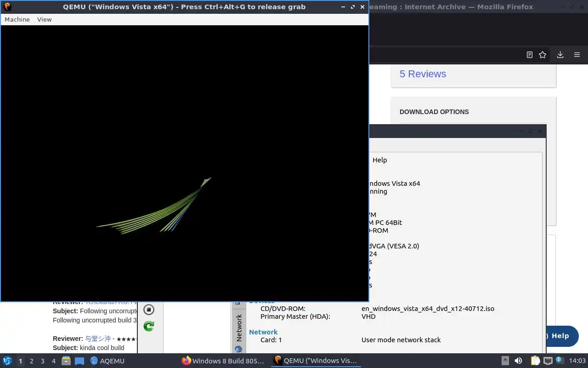Click the 14:03 taskbar clock
588x368 pixels.
click(577, 361)
